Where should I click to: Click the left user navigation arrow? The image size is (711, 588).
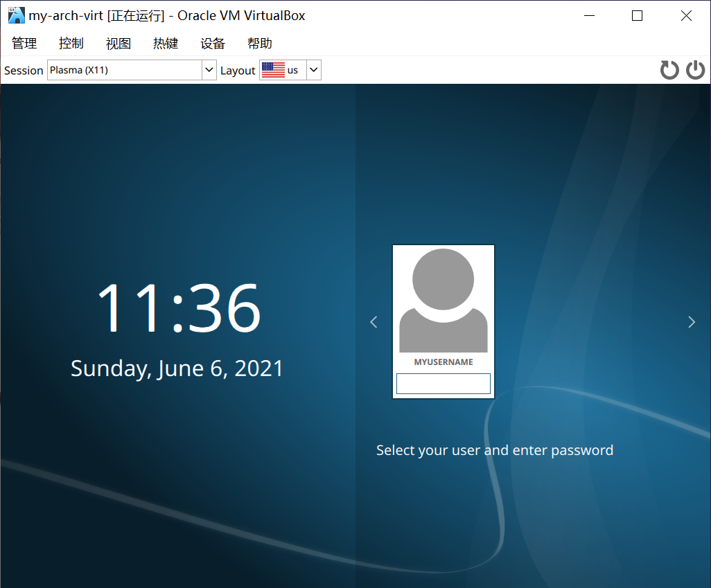point(373,321)
